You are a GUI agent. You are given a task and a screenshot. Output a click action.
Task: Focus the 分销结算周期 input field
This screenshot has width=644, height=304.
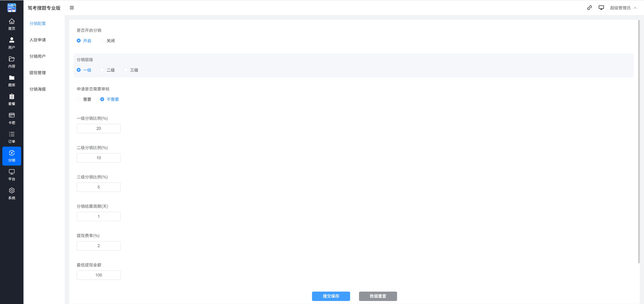(98, 217)
